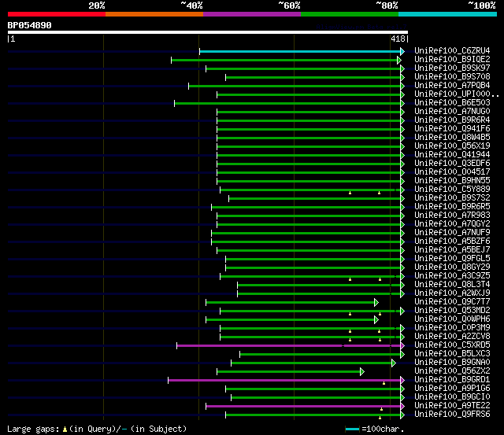Viewport: 504px width, 435px height.
Task: Open the UniRef100_B9IQE2 subject label
Action: [x=452, y=60]
